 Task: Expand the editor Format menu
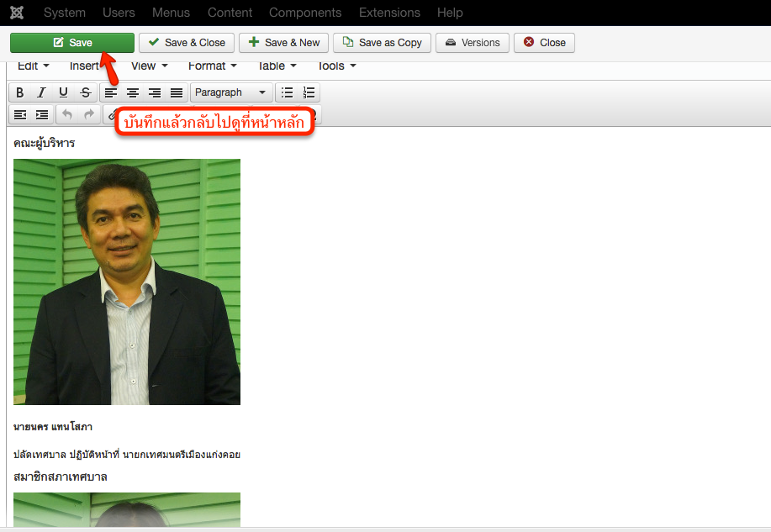click(213, 66)
